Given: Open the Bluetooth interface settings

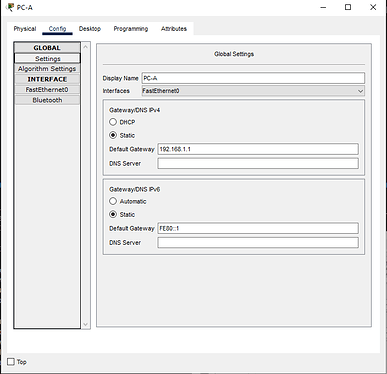Looking at the screenshot, I should click(x=47, y=100).
